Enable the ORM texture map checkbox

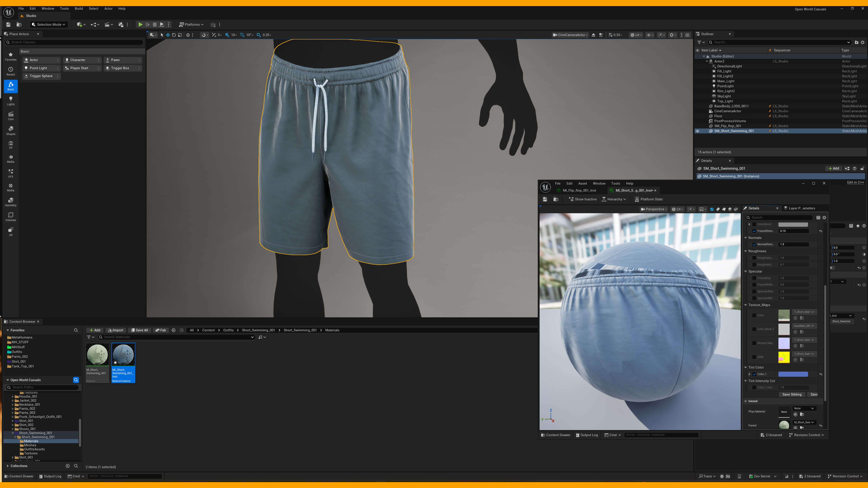754,357
